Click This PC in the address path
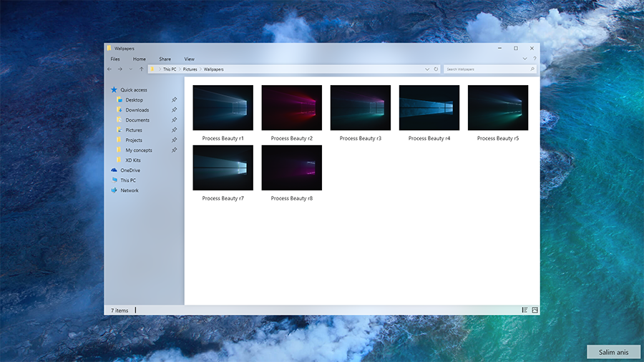This screenshot has width=644, height=362. coord(169,69)
